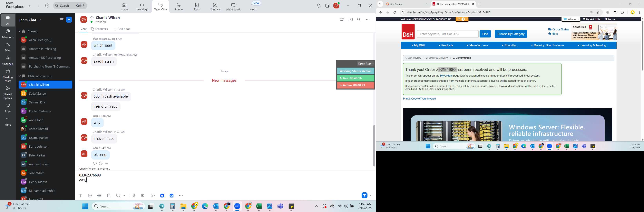Open Apps in Zoom sidebar
Image resolution: width=644 pixels, height=212 pixels.
(x=8, y=108)
